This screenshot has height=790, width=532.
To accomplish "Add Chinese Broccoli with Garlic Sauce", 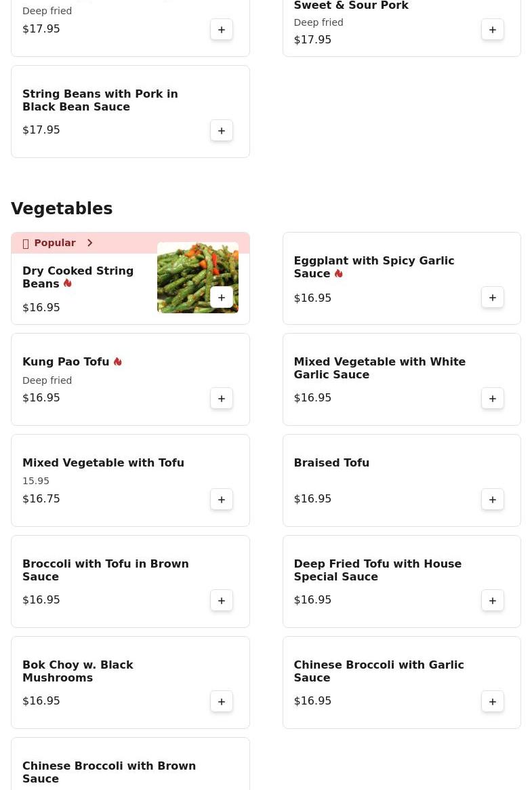I will [493, 701].
